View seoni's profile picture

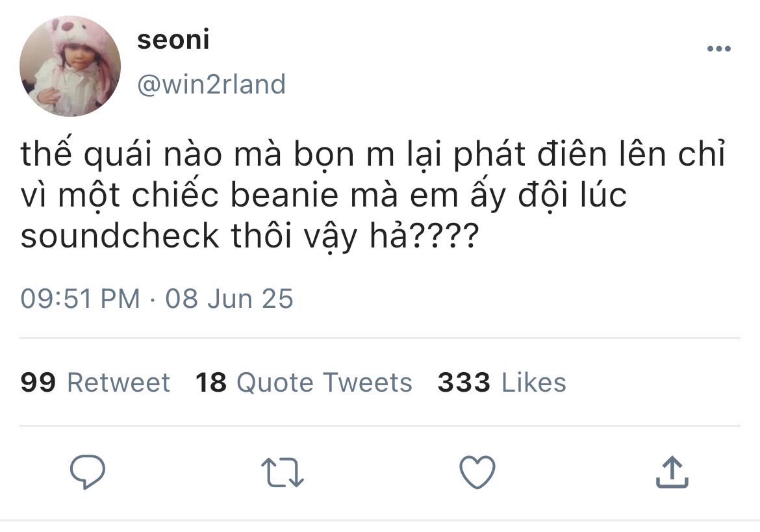(x=70, y=66)
